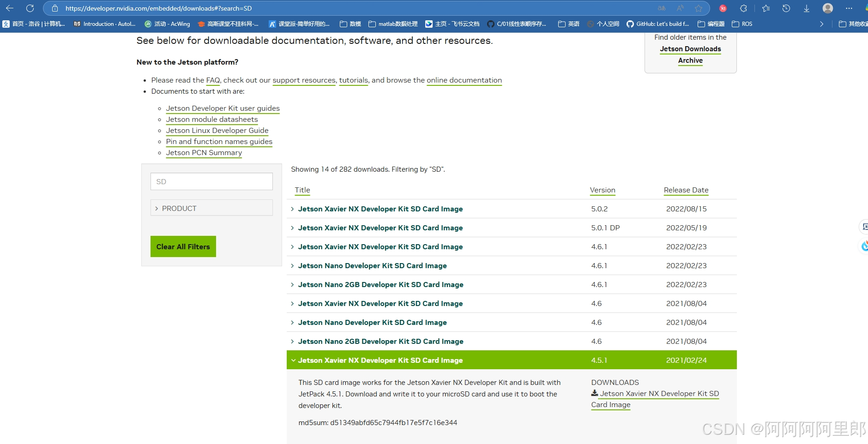Reload the page with the refresh icon
This screenshot has width=868, height=444.
(x=30, y=8)
